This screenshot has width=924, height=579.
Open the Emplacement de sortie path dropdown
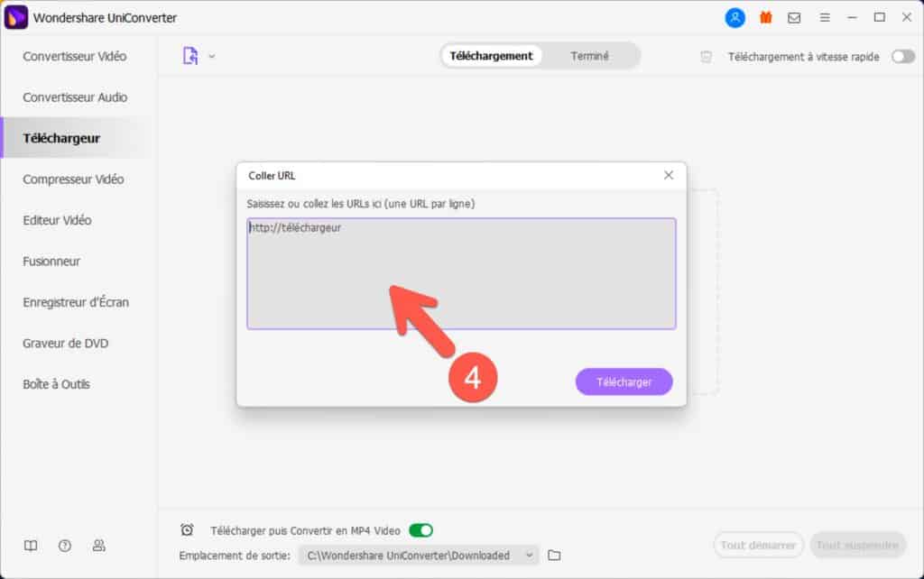click(419, 556)
